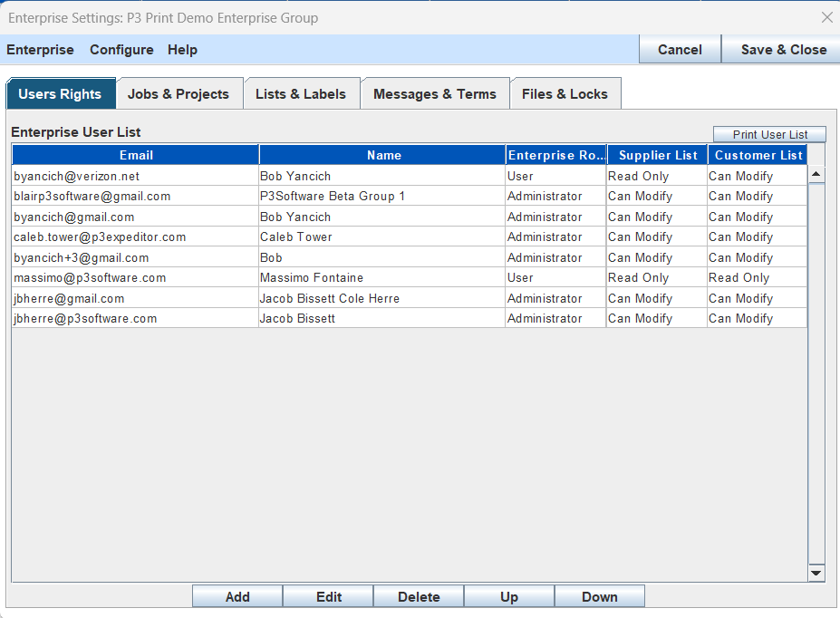Click the Edit button

click(x=328, y=596)
